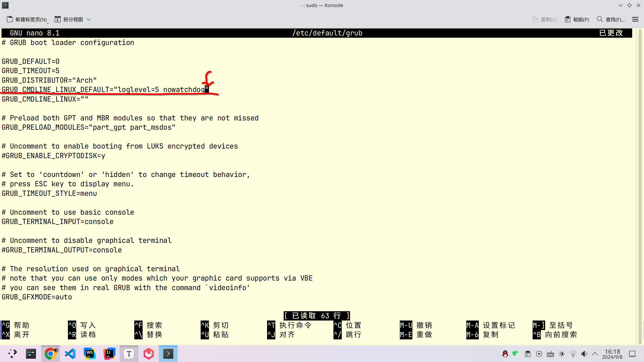Click the New Tab toolbar button
644x362 pixels.
(27, 19)
